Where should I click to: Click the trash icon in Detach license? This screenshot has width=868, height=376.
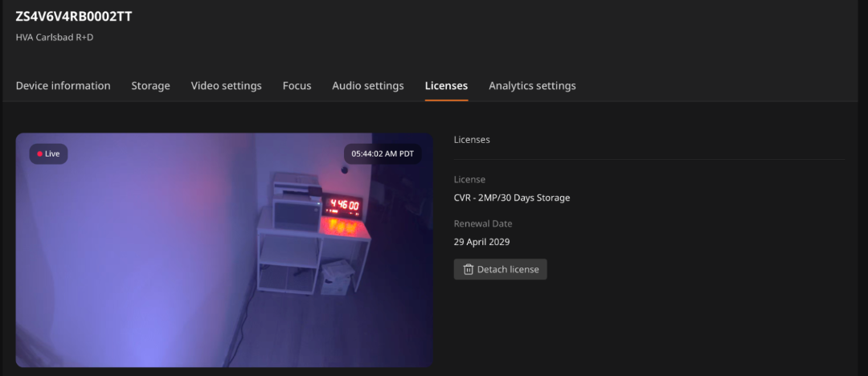point(469,269)
